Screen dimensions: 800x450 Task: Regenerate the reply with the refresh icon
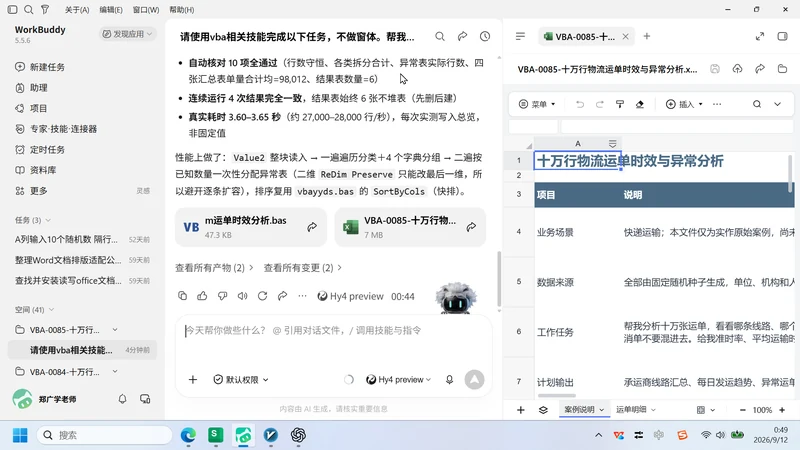(x=262, y=296)
